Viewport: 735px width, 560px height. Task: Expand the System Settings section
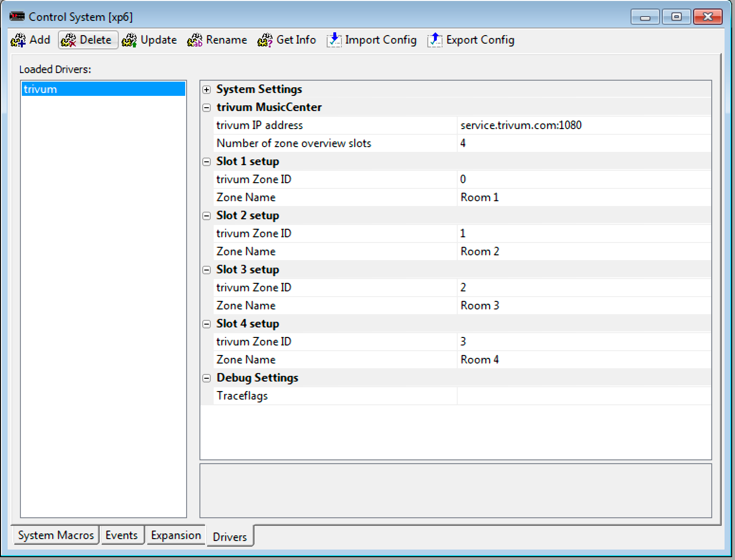point(207,90)
